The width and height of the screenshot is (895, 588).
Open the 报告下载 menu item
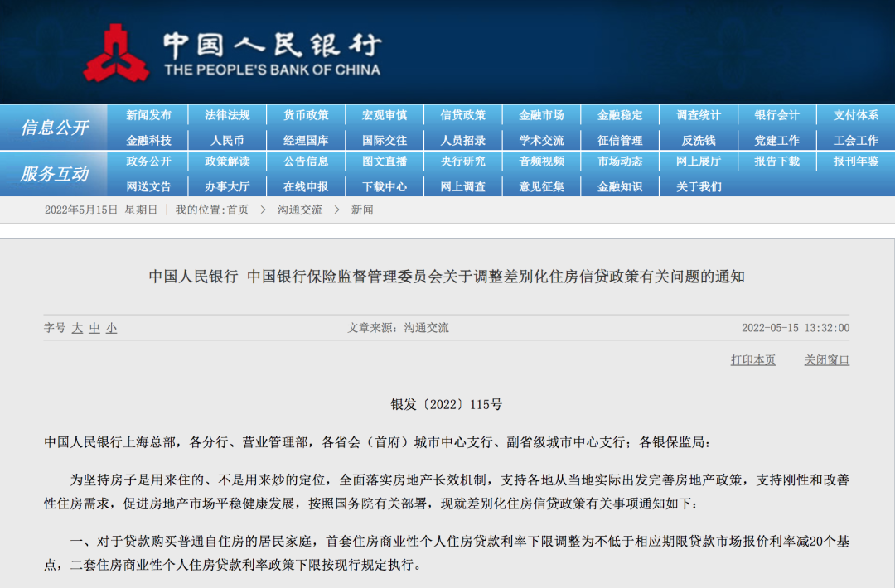pos(776,161)
